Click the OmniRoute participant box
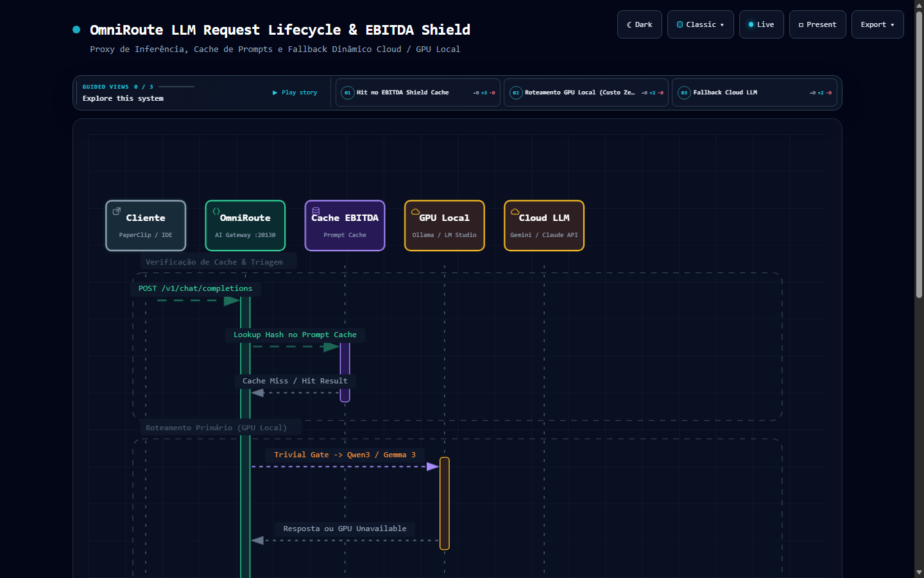Screen dimensions: 924x578 (245, 225)
